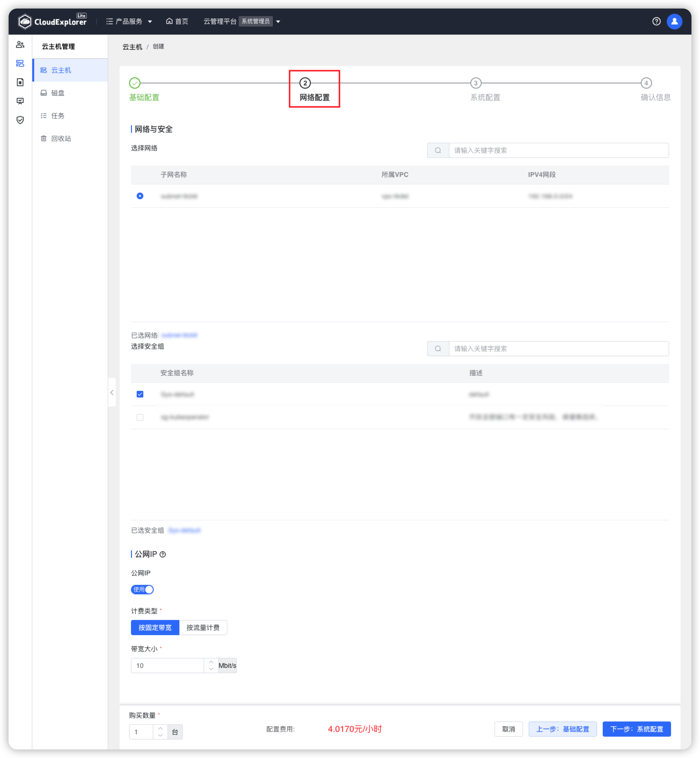Click 上一步：基础配置 button

click(x=563, y=729)
